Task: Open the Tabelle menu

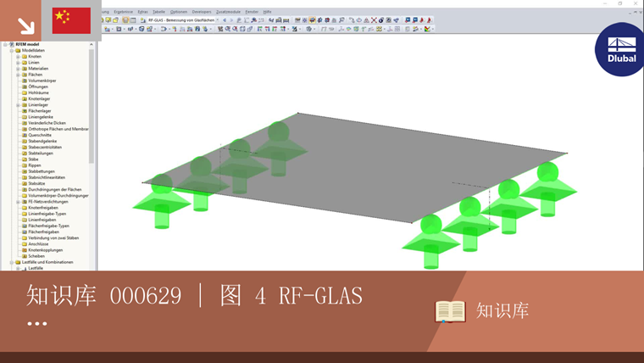Action: (158, 12)
